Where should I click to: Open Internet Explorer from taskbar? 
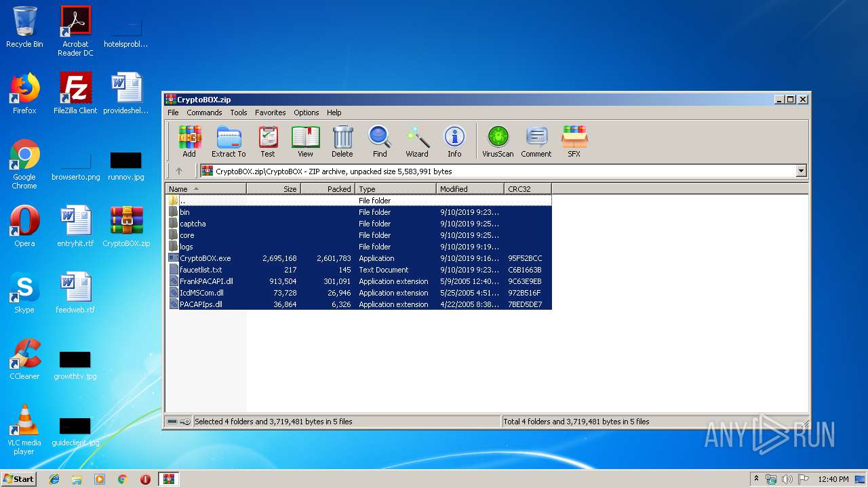tap(54, 479)
